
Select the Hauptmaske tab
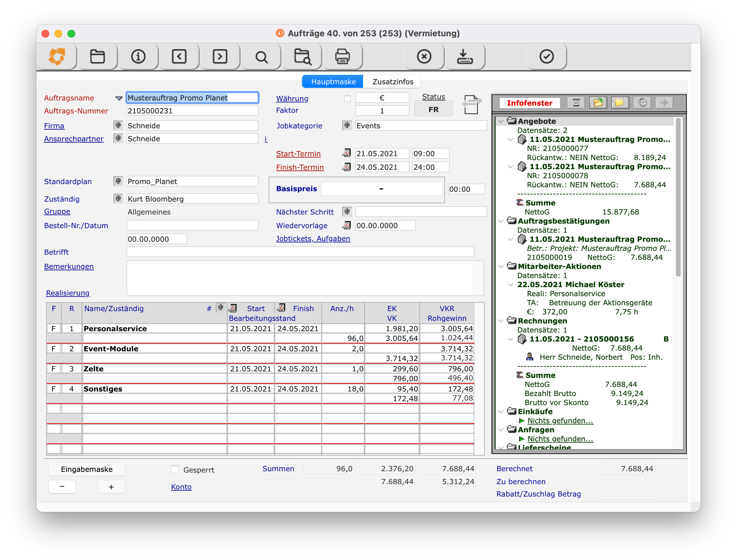[x=333, y=82]
